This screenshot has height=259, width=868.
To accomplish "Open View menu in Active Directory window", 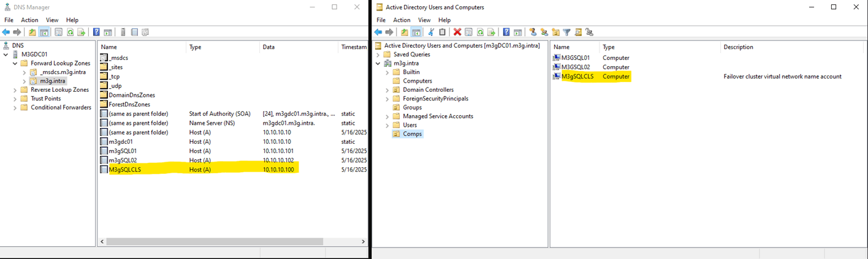I will click(x=424, y=20).
